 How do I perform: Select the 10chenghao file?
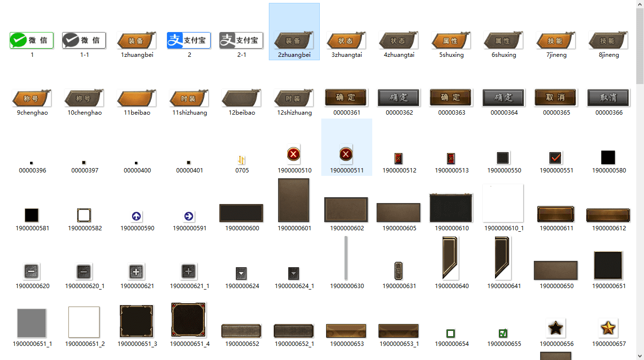click(84, 98)
